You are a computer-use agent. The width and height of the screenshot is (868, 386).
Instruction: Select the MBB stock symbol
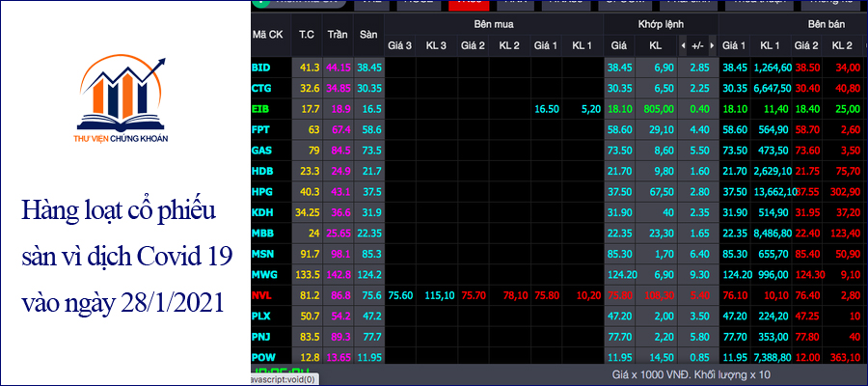(x=262, y=234)
